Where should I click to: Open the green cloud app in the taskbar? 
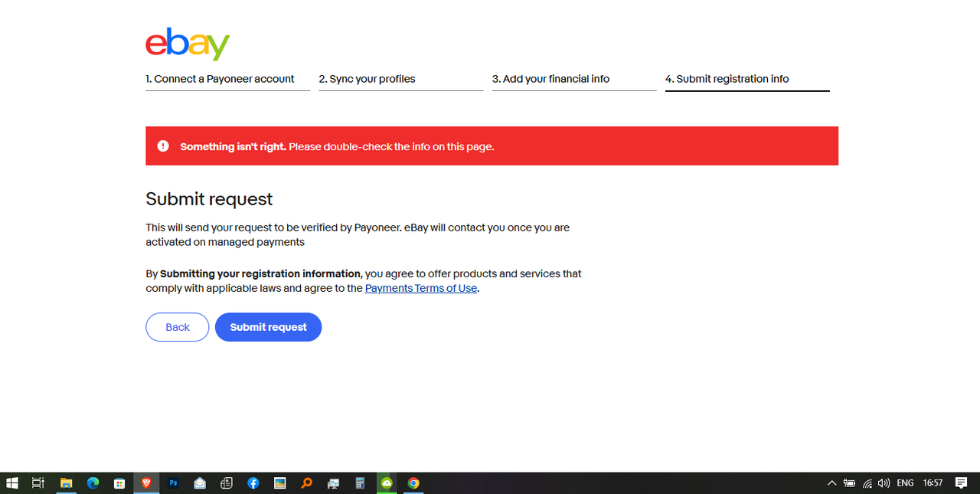pos(387,483)
